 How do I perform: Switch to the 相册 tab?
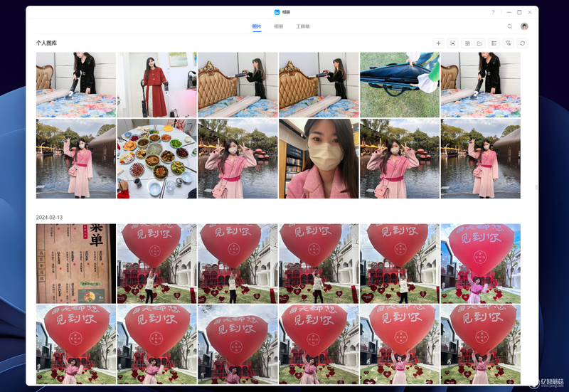[278, 26]
